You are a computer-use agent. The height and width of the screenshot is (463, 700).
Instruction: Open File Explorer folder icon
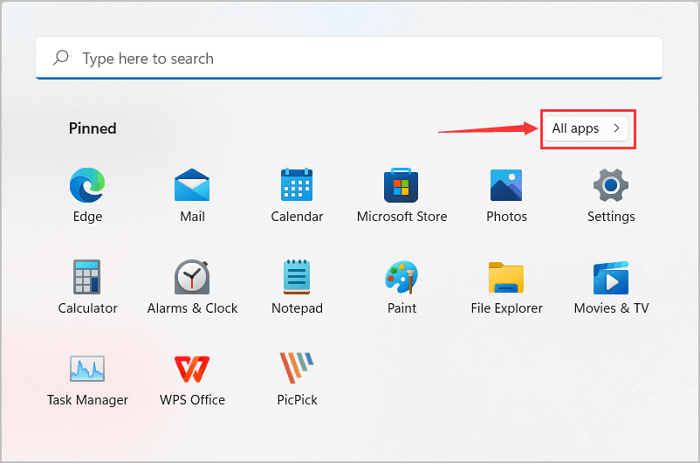click(x=507, y=277)
